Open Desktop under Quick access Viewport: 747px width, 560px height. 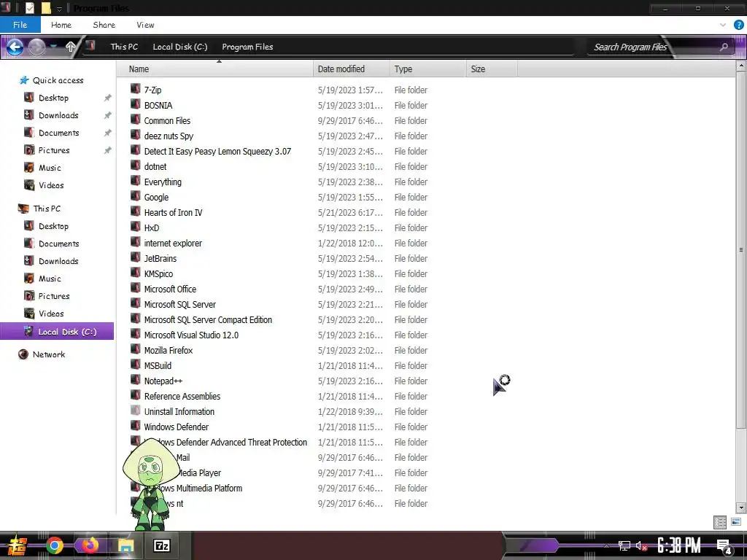[x=53, y=98]
